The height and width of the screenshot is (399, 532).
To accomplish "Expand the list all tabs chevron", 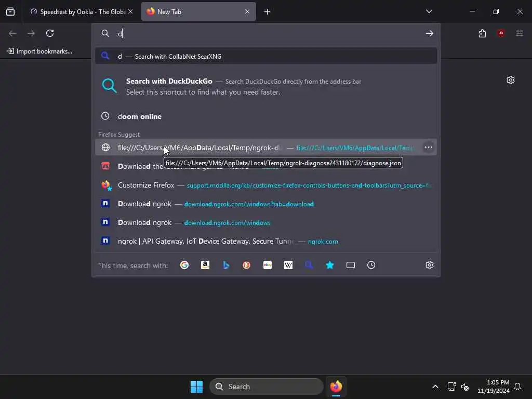I will click(x=429, y=11).
